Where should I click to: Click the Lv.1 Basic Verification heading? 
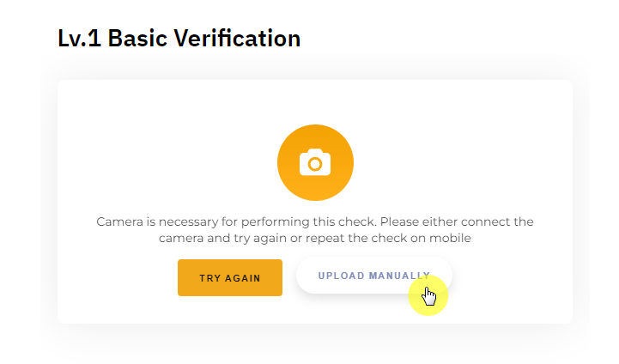tap(179, 39)
